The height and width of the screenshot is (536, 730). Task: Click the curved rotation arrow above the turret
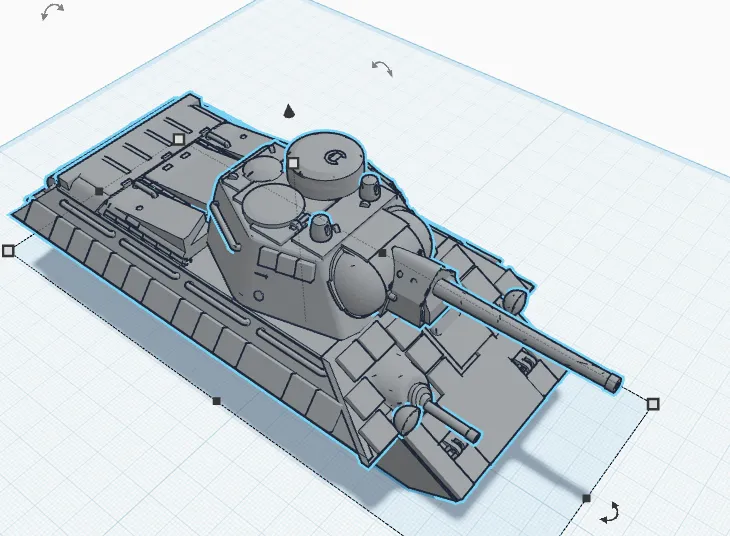382,68
